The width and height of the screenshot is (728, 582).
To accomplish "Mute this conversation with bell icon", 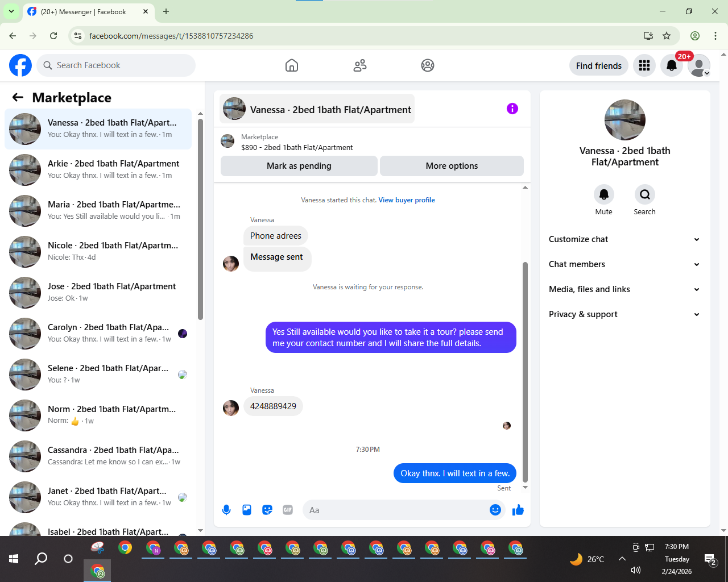I will (x=604, y=194).
